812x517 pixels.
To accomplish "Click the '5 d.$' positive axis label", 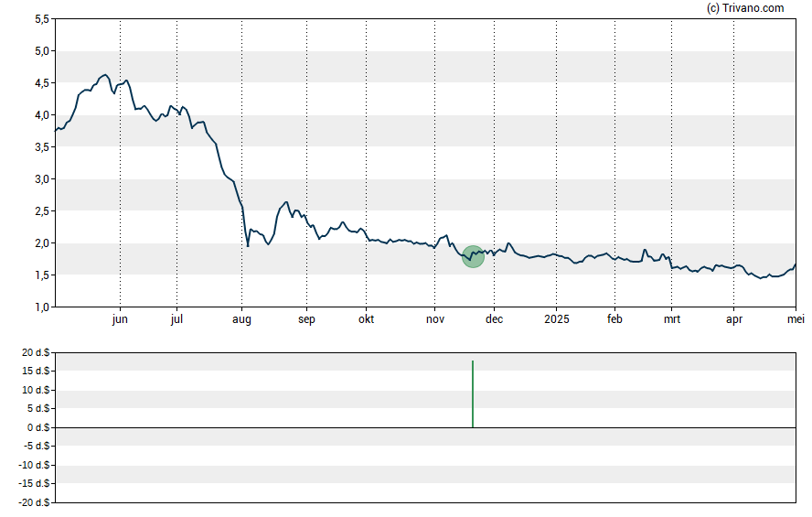I will [x=38, y=408].
